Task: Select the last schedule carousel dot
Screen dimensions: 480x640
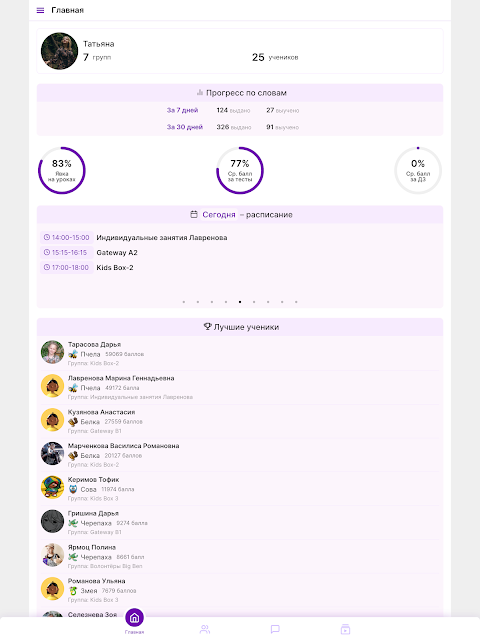Action: coord(296,302)
